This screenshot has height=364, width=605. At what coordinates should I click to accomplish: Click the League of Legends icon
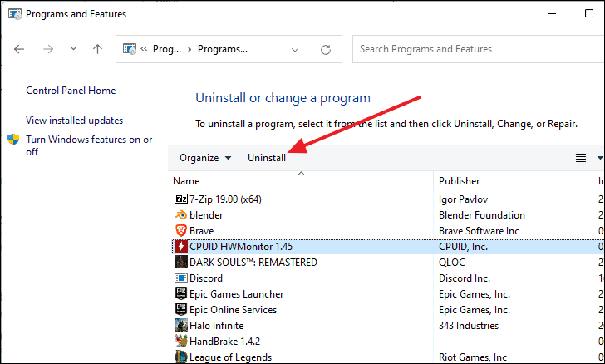pos(181,357)
